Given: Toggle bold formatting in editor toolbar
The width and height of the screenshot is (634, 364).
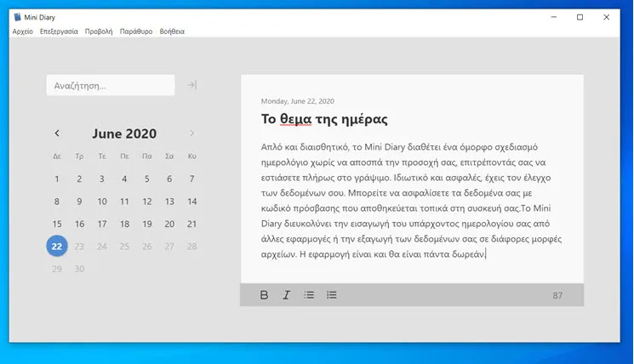Looking at the screenshot, I should (x=264, y=295).
